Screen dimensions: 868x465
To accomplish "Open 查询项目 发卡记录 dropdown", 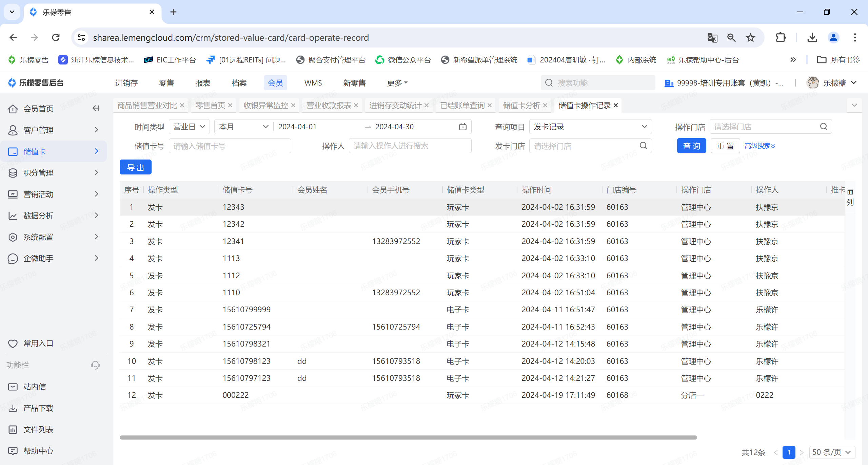I will pyautogui.click(x=590, y=127).
